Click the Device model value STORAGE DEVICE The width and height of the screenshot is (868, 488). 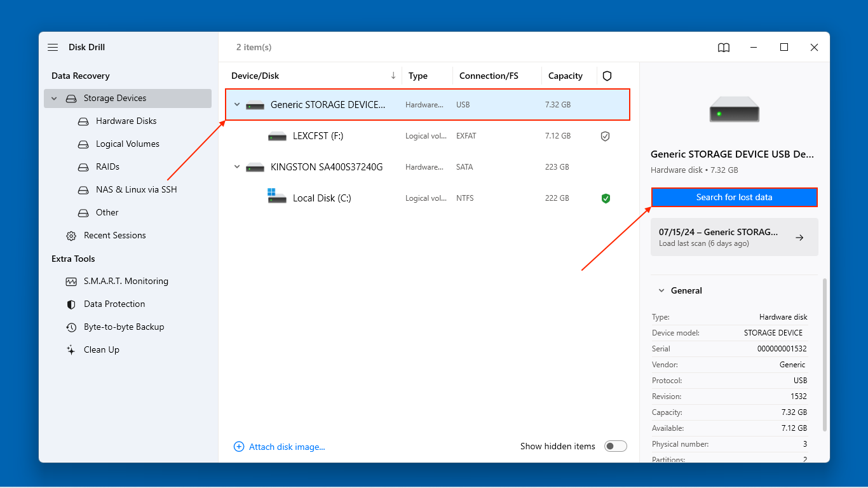(x=773, y=333)
